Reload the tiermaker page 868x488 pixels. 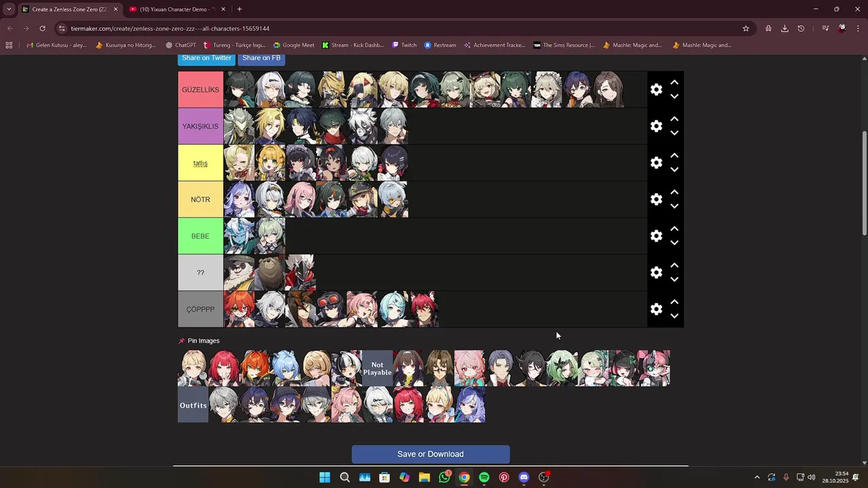pyautogui.click(x=42, y=28)
